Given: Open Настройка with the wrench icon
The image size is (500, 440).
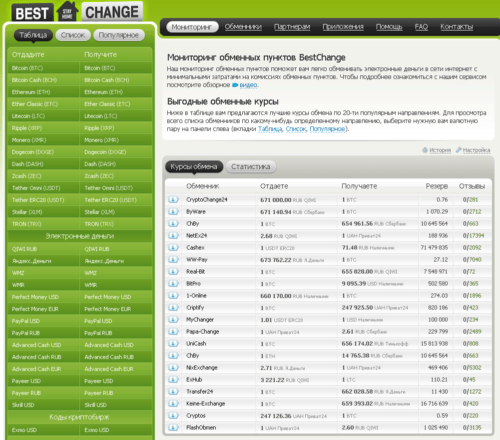Looking at the screenshot, I should click(473, 150).
